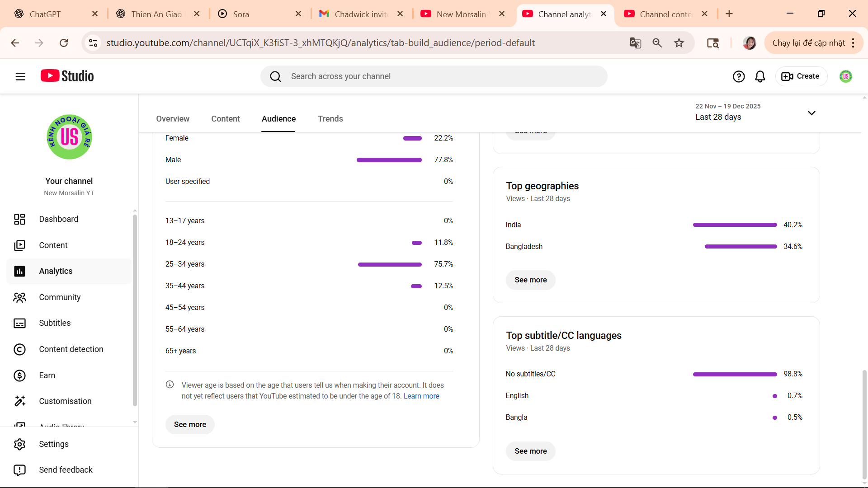Bookmark this page with the star icon

pos(679,43)
